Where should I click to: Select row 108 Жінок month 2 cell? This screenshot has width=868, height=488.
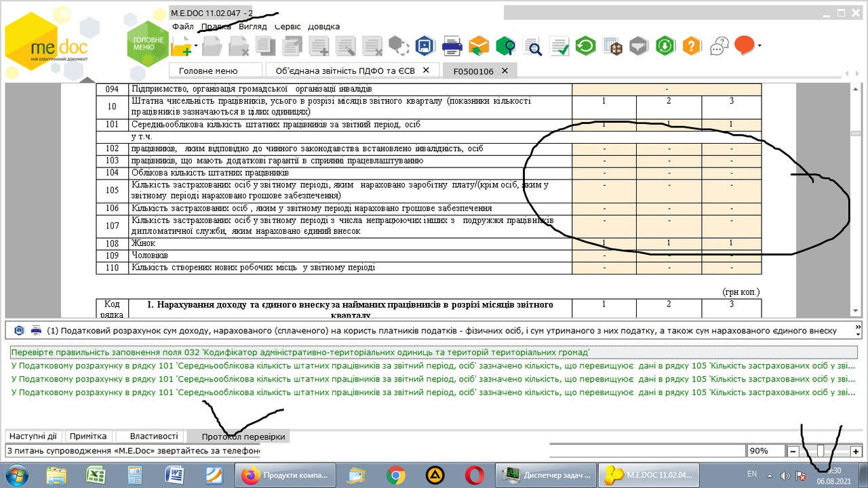(669, 243)
